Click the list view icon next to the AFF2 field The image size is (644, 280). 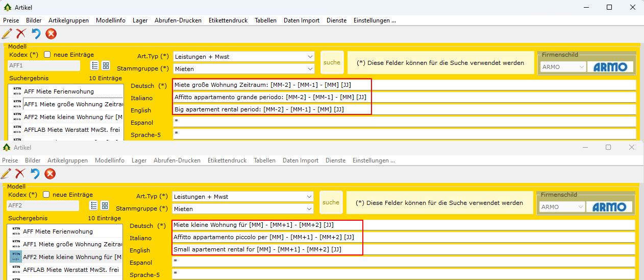94,205
